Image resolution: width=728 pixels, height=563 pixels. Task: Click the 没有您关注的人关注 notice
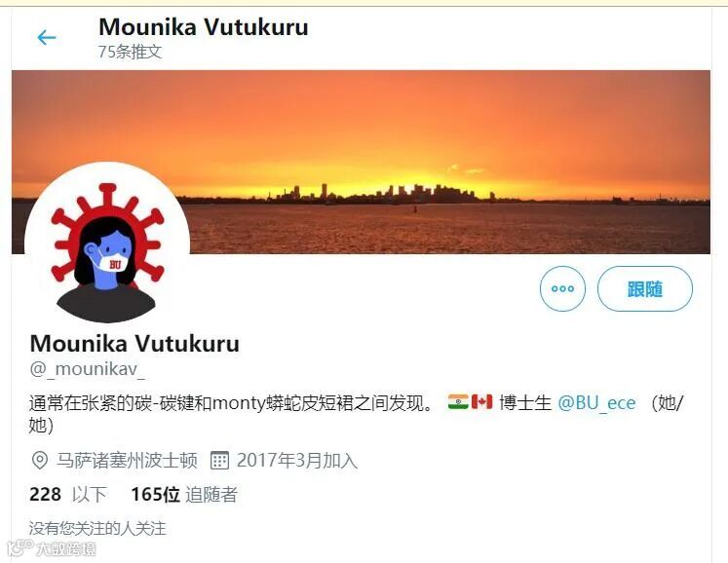point(97,528)
